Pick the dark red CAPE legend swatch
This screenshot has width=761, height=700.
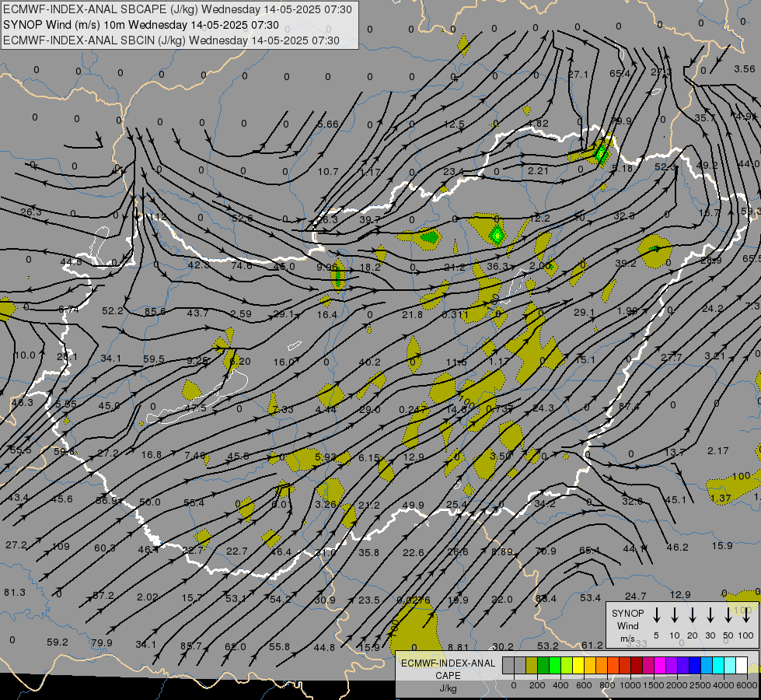[637, 665]
